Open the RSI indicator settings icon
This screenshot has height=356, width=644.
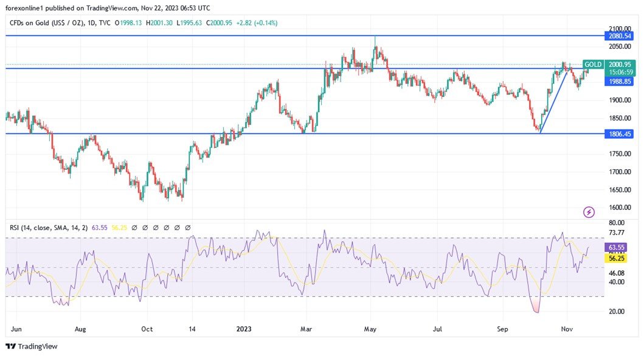pyautogui.click(x=145, y=227)
